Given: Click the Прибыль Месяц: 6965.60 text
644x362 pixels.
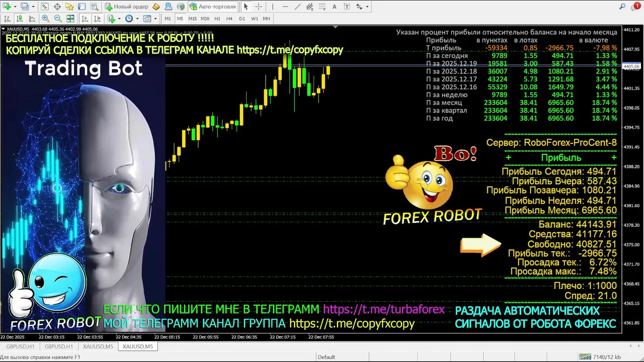Looking at the screenshot, I should coord(560,211).
